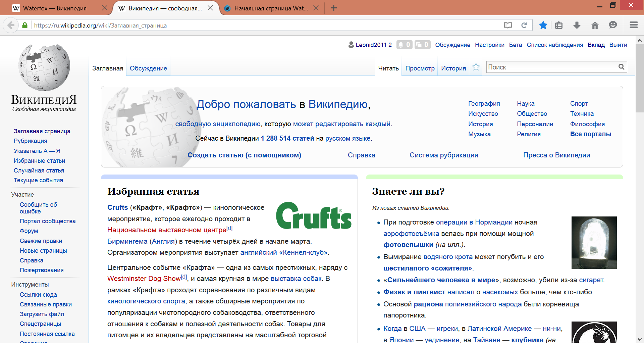Open new tab with plus button
The image size is (644, 343).
(333, 8)
